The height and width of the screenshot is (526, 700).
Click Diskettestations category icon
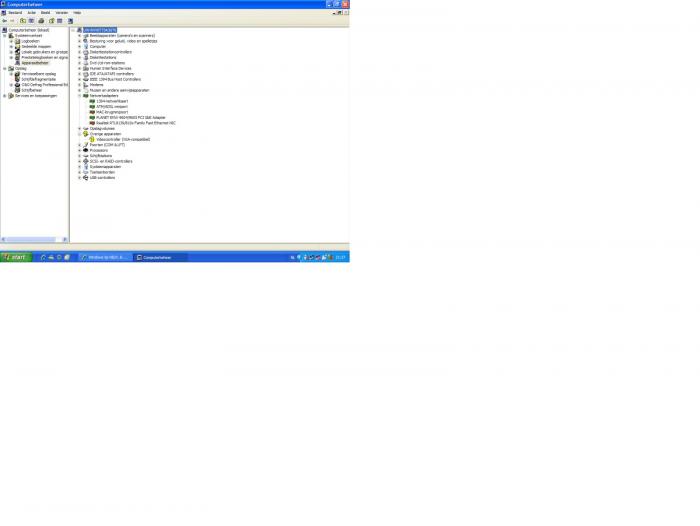coord(86,57)
